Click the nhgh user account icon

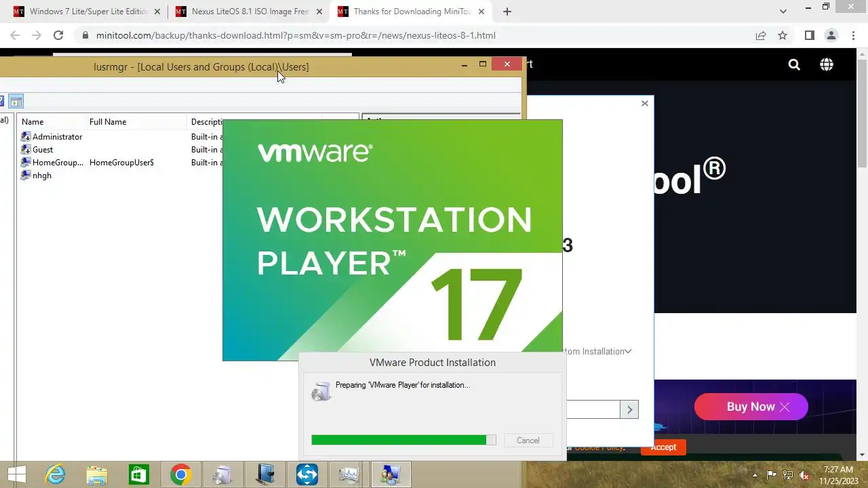pyautogui.click(x=26, y=176)
